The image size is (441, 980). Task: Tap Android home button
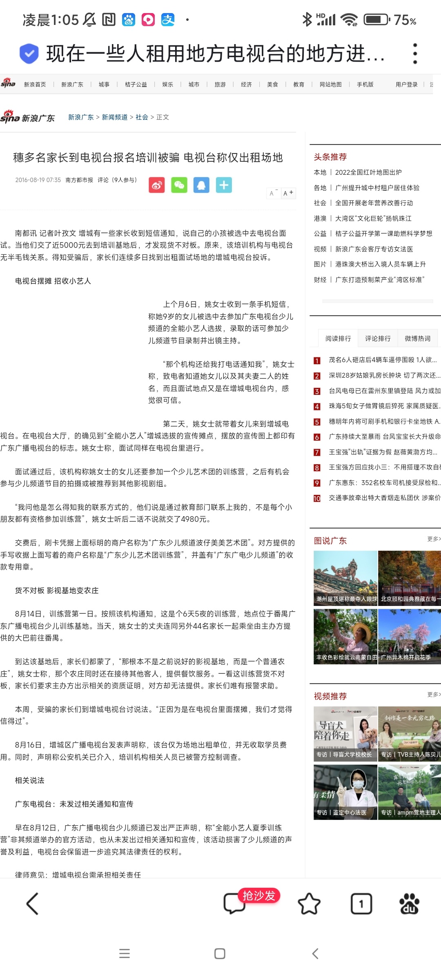[220, 953]
